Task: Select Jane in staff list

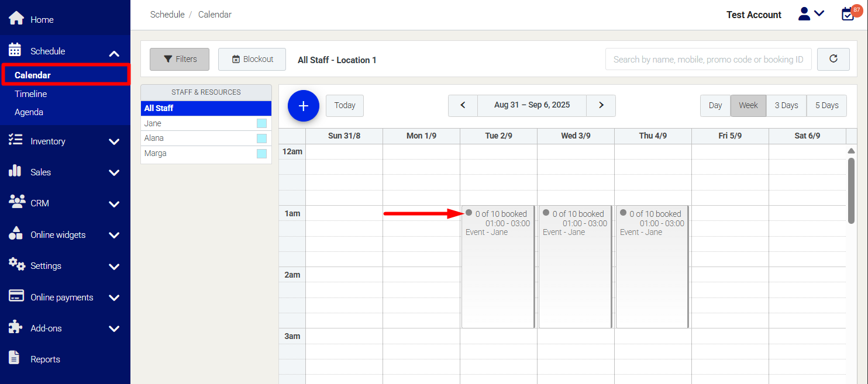Action: point(206,123)
